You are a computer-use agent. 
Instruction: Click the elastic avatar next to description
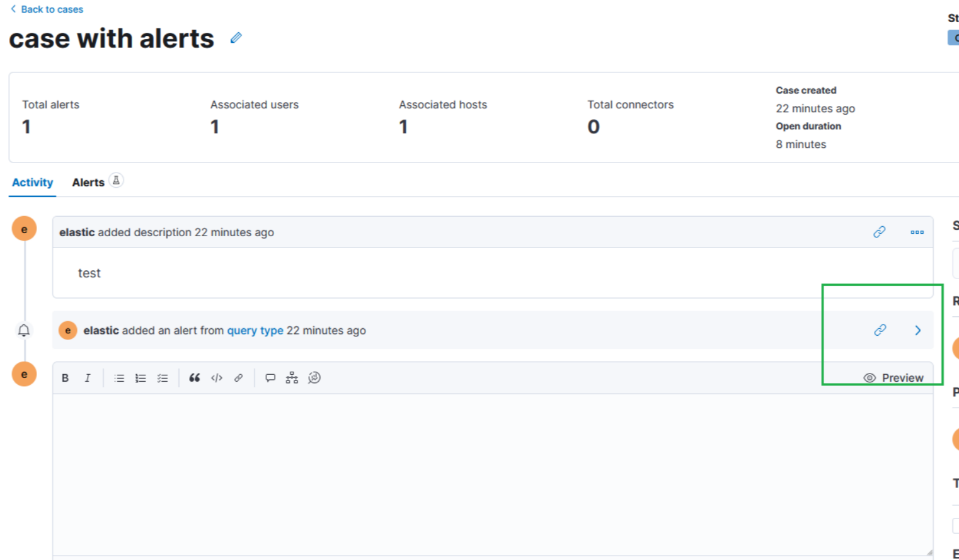click(x=25, y=229)
